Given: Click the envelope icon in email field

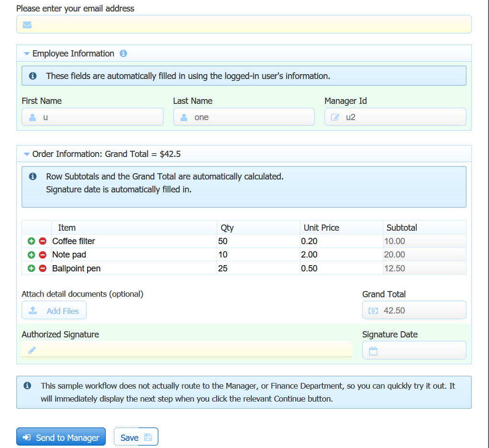Looking at the screenshot, I should point(27,25).
